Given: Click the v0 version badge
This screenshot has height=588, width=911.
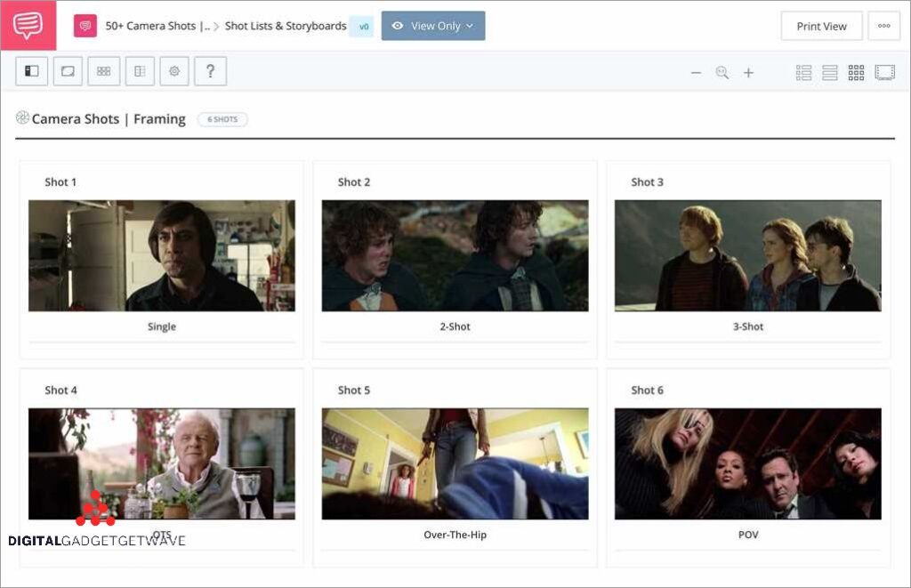Looking at the screenshot, I should pos(363,27).
